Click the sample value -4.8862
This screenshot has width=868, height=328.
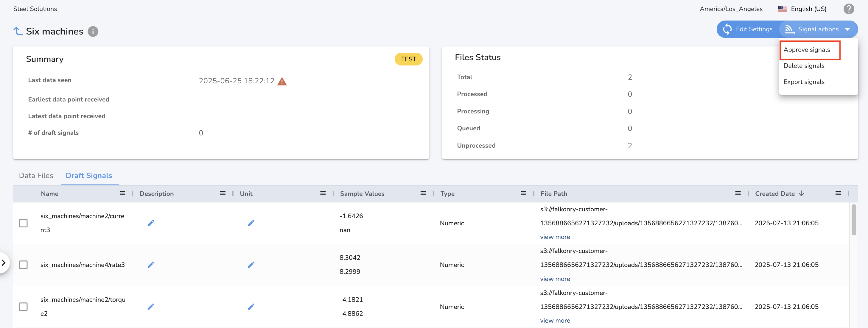click(351, 313)
